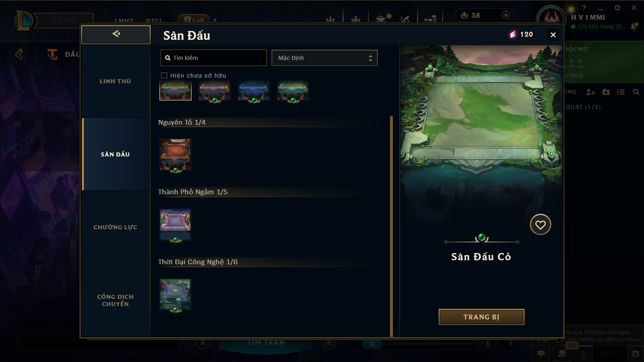Click the Trang Bị button

tap(481, 317)
